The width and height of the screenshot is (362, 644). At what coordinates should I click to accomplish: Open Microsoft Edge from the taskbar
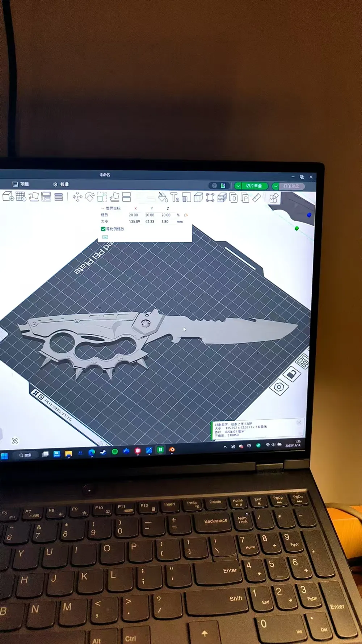[92, 452]
